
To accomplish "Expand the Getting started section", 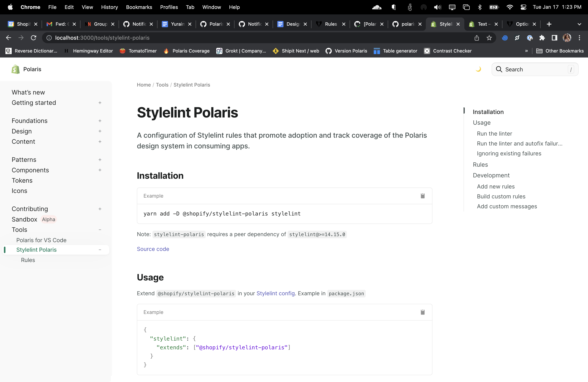I will pyautogui.click(x=100, y=103).
